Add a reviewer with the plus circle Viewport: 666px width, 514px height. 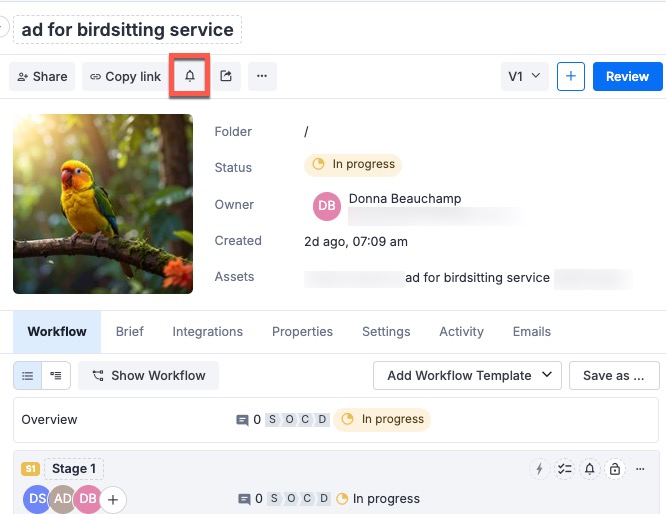[x=113, y=499]
